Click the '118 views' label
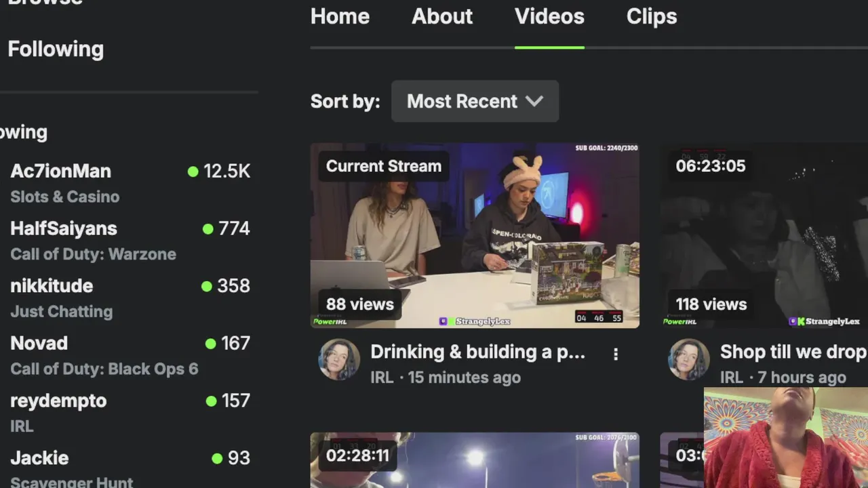This screenshot has height=488, width=868. 711,304
